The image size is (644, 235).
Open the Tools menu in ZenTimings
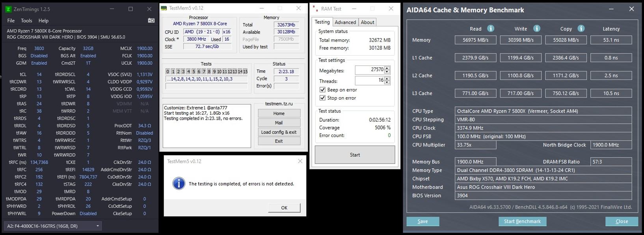(26, 21)
